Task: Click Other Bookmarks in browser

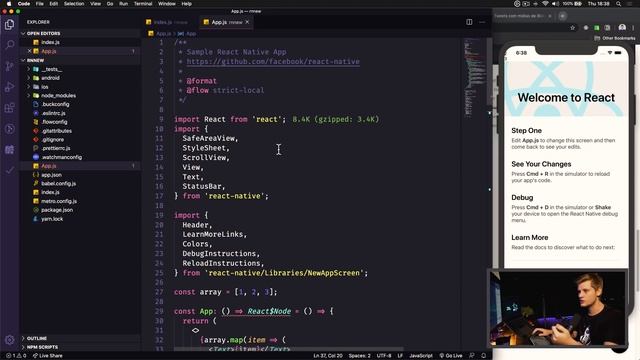Action: (615, 38)
